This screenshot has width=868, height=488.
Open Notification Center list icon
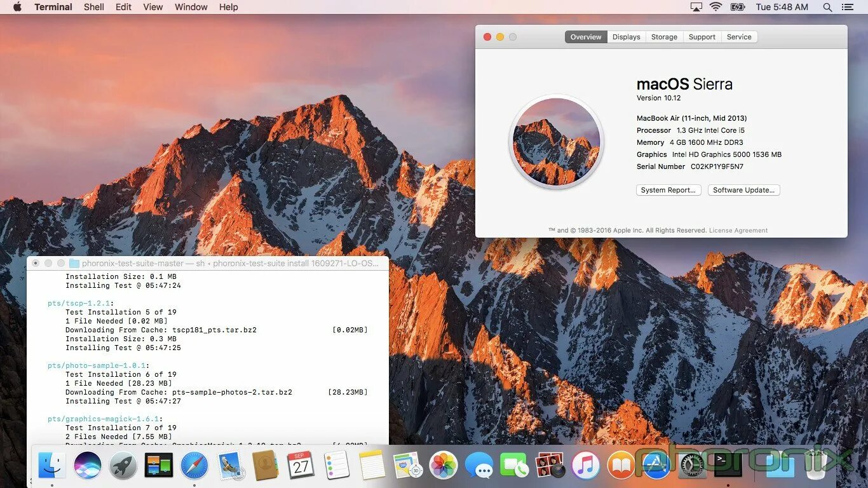(848, 7)
